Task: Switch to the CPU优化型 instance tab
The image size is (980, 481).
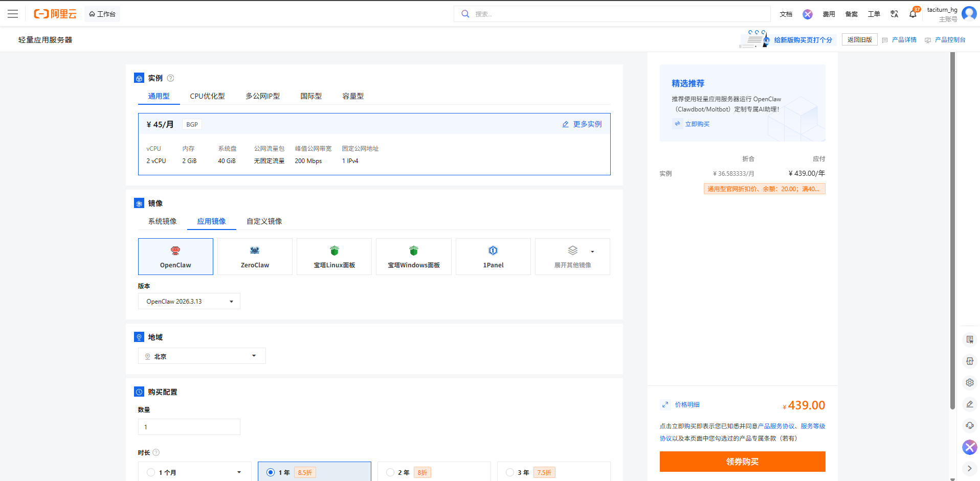Action: [207, 96]
